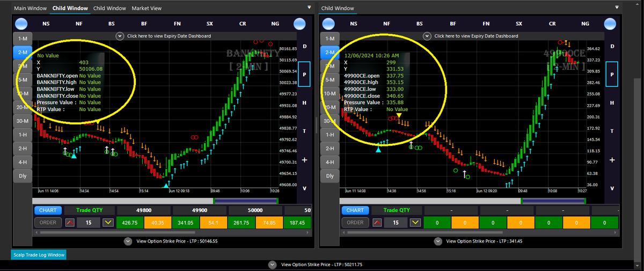Select T mode in left chart sidebar
This screenshot has height=271, width=644.
(x=304, y=131)
